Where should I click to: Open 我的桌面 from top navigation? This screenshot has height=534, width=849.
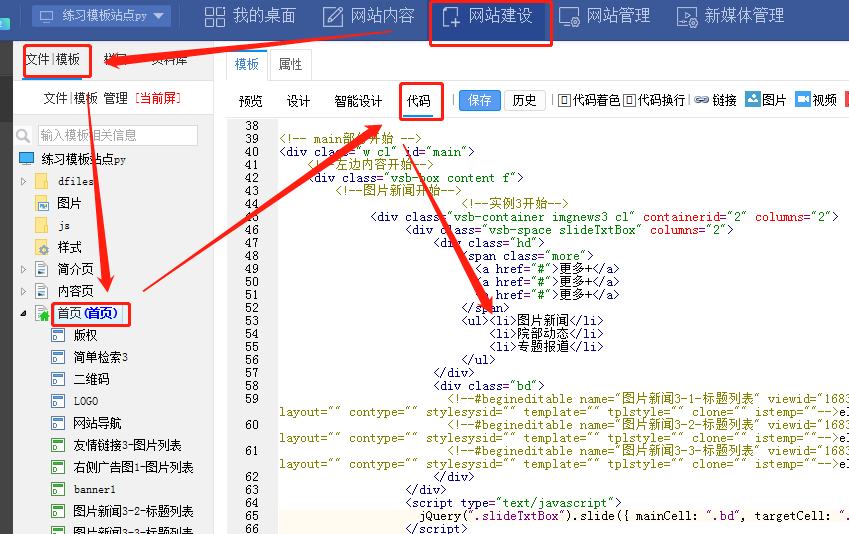[x=250, y=16]
